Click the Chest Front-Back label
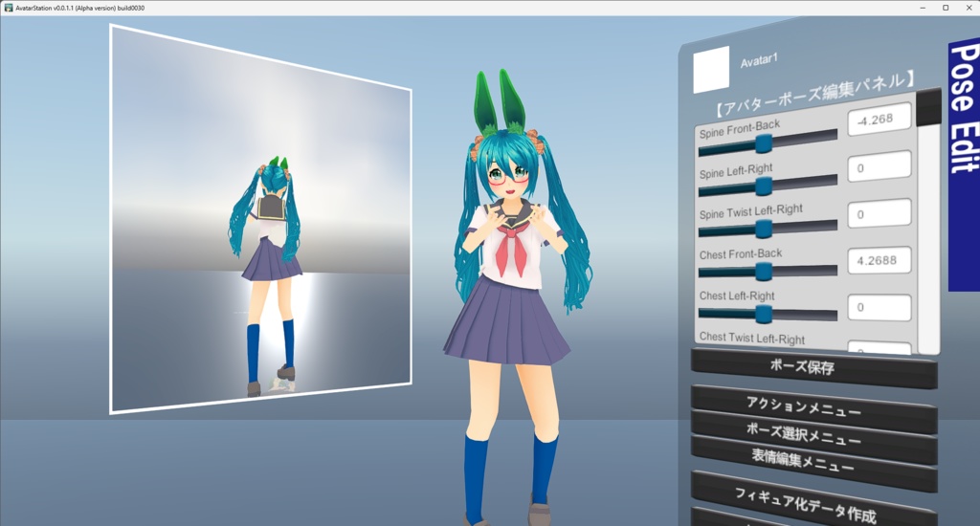 (x=741, y=254)
